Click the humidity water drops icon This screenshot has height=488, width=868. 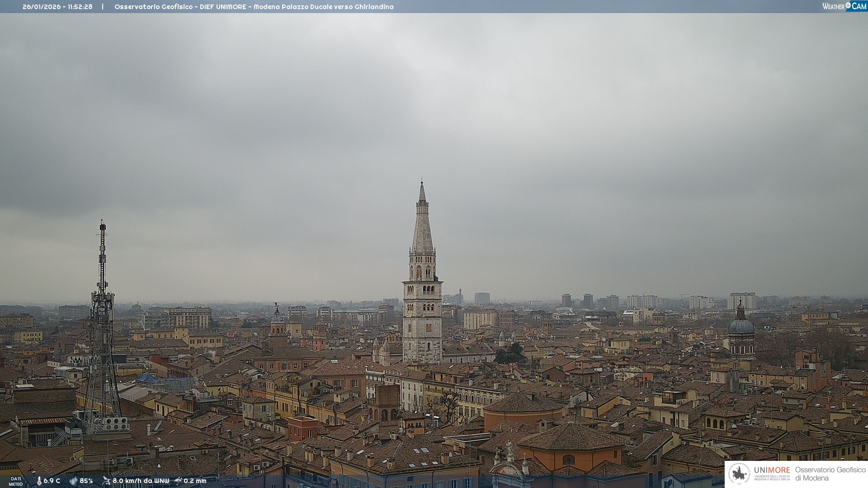click(73, 481)
